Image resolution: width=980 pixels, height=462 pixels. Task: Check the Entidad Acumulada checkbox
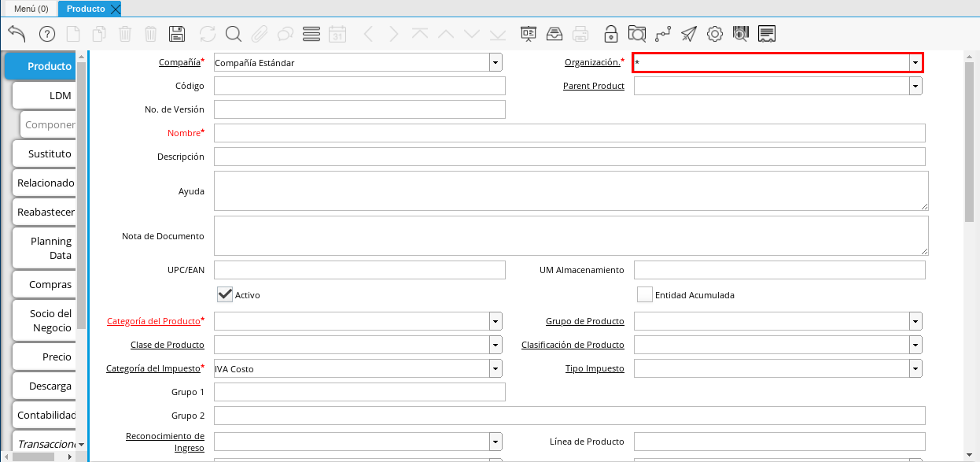click(x=645, y=294)
